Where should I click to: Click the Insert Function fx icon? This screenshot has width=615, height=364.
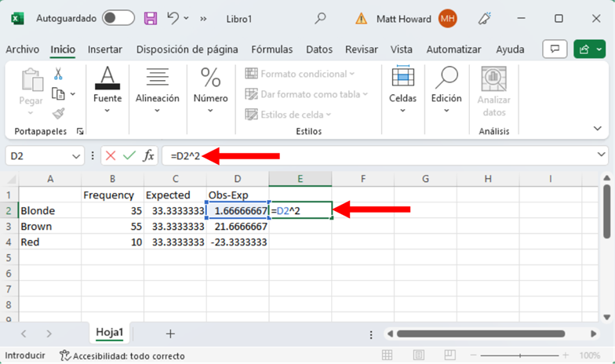(148, 155)
